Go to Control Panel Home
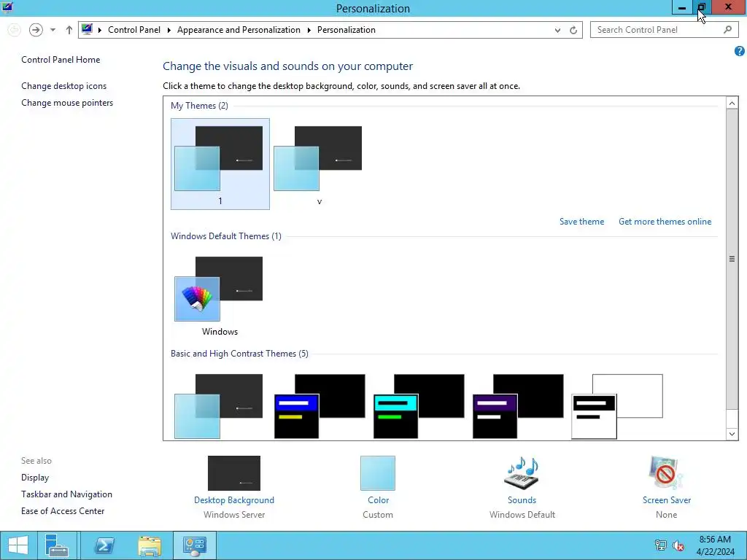 (61, 60)
